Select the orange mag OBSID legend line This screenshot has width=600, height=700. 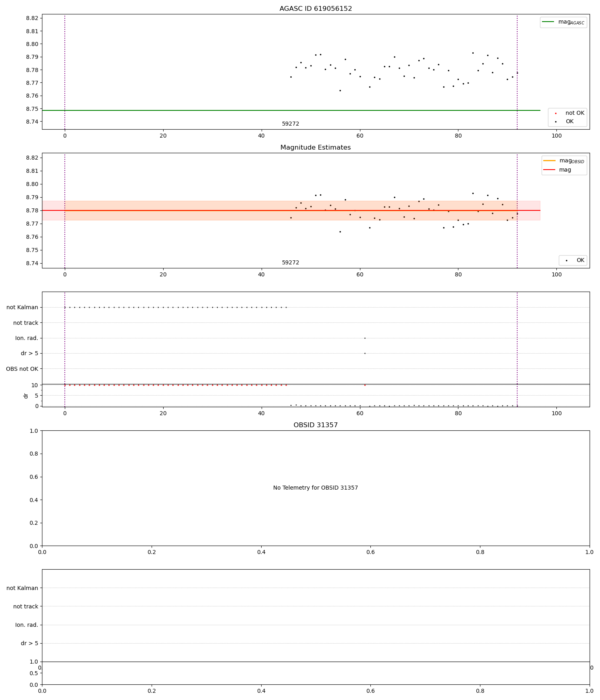550,161
